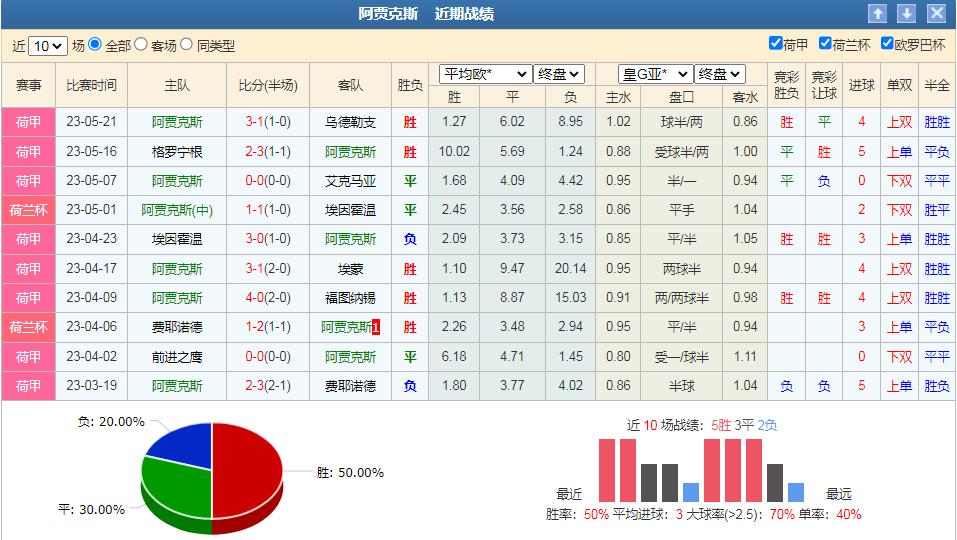Click 埃蒙 away team link
This screenshot has height=540, width=957.
(350, 268)
